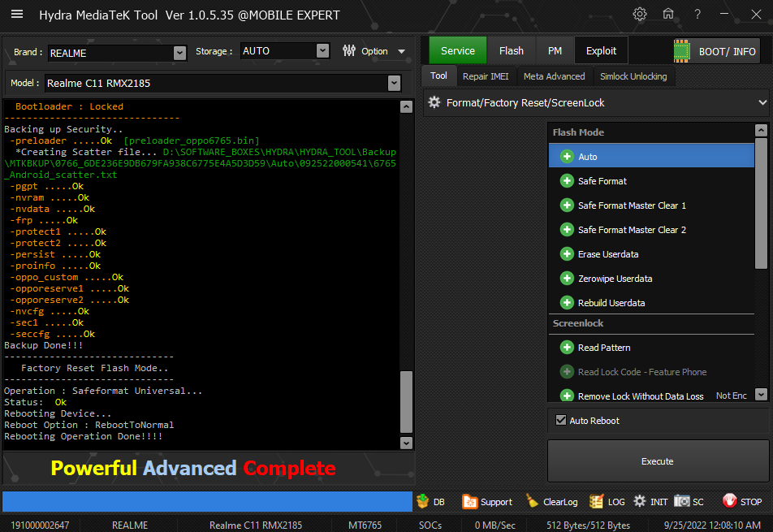The image size is (773, 532).
Task: Open the Simlock Unlocking sub-tab
Action: coord(633,76)
